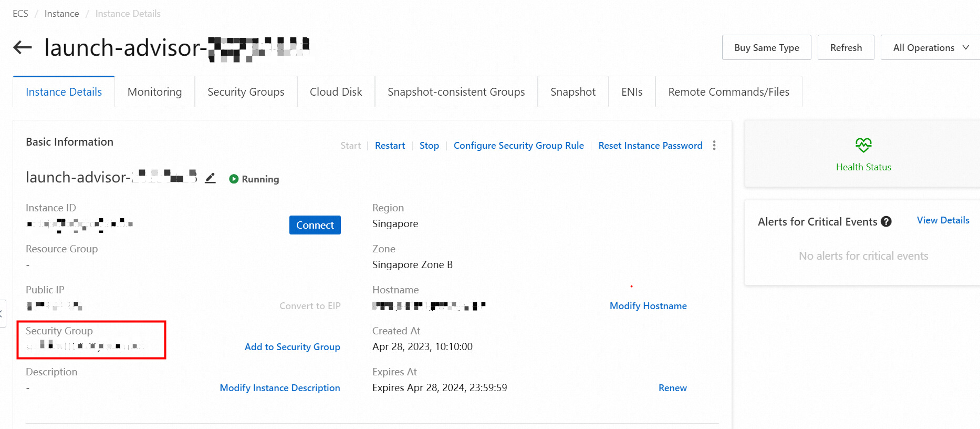
Task: Expand the collapsed left sidebar handle
Action: tap(2, 314)
